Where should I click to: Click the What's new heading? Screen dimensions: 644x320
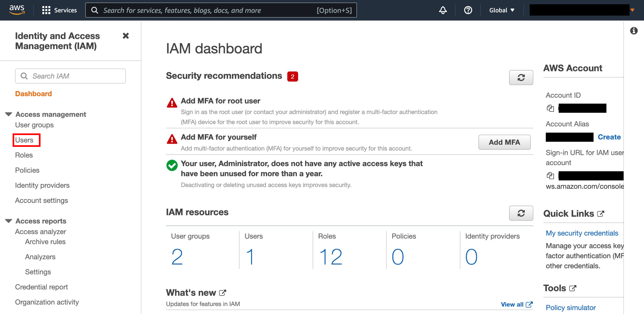(x=191, y=293)
